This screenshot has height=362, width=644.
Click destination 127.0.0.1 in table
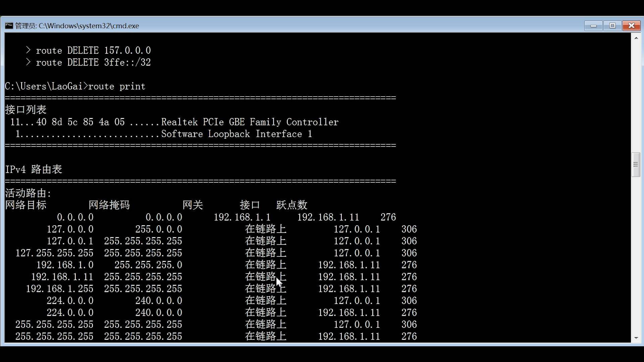click(70, 241)
